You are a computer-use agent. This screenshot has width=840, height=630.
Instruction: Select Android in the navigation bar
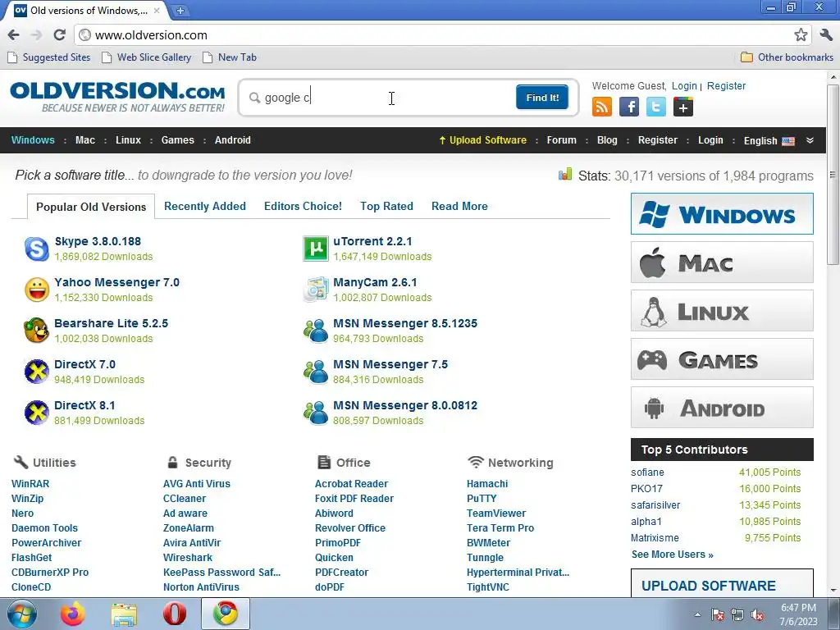(232, 140)
